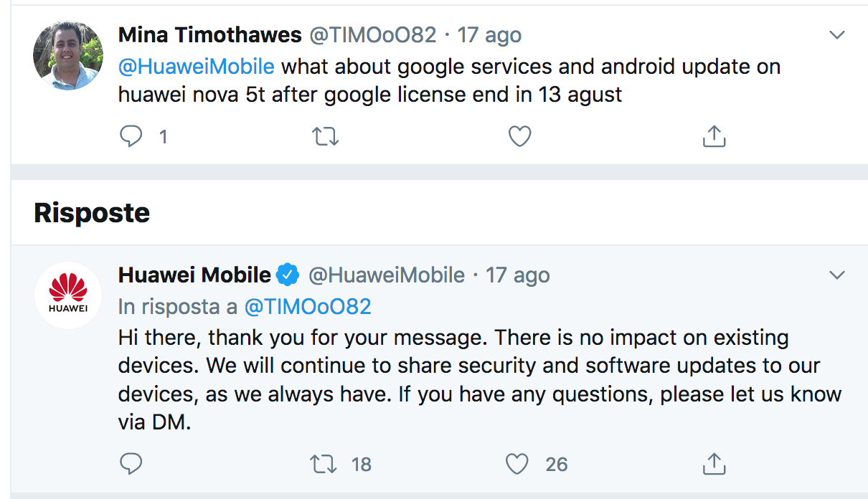Open more options for Mina's tweet
The height and width of the screenshot is (499, 868).
tap(836, 34)
